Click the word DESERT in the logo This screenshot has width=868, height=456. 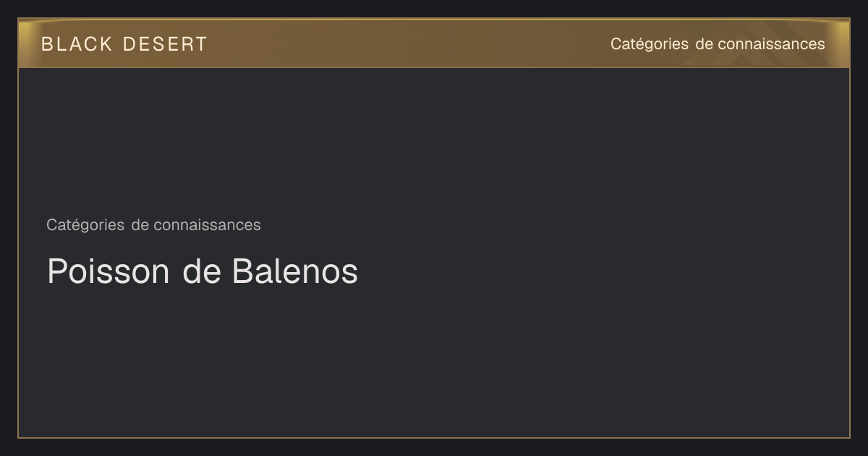click(x=165, y=44)
